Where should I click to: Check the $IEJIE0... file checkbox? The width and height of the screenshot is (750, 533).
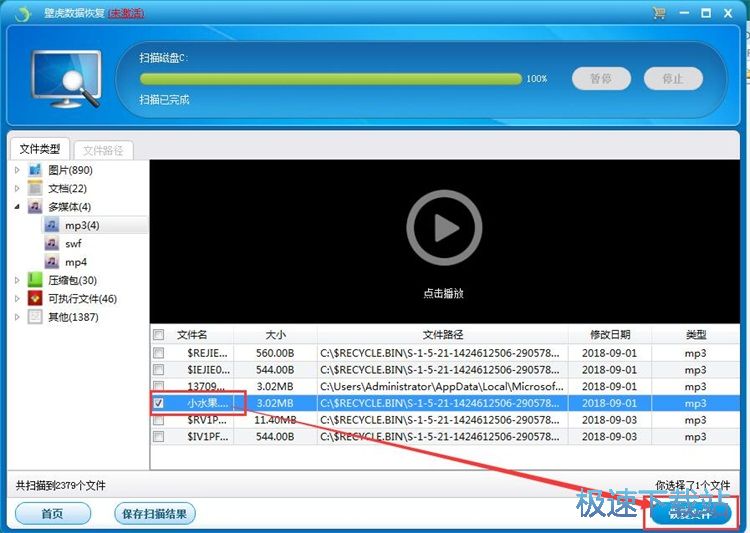tap(158, 370)
